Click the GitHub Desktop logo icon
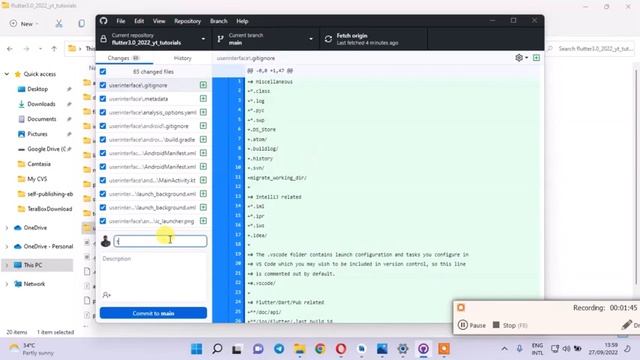Viewport: 640px width, 360px height. click(104, 21)
